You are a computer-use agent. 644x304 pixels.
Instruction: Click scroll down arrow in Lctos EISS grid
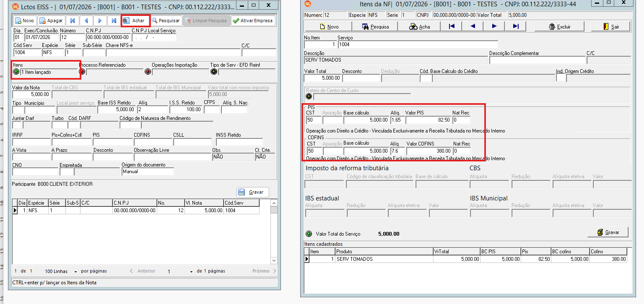(x=274, y=260)
